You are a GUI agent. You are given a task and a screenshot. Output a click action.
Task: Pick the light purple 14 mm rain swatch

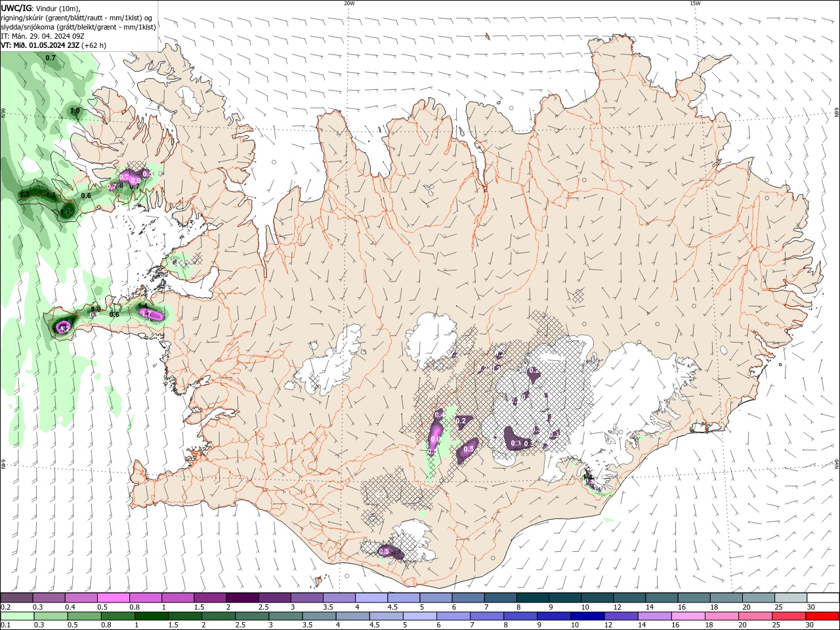(655, 616)
